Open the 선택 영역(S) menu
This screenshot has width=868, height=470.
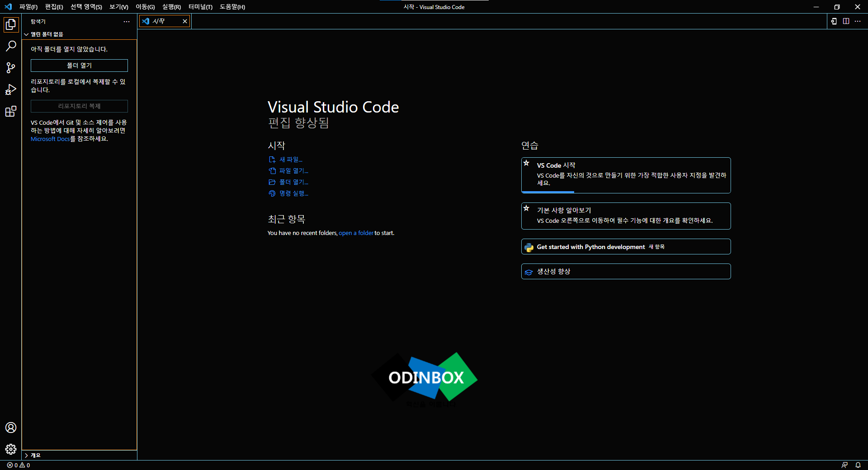pos(86,7)
